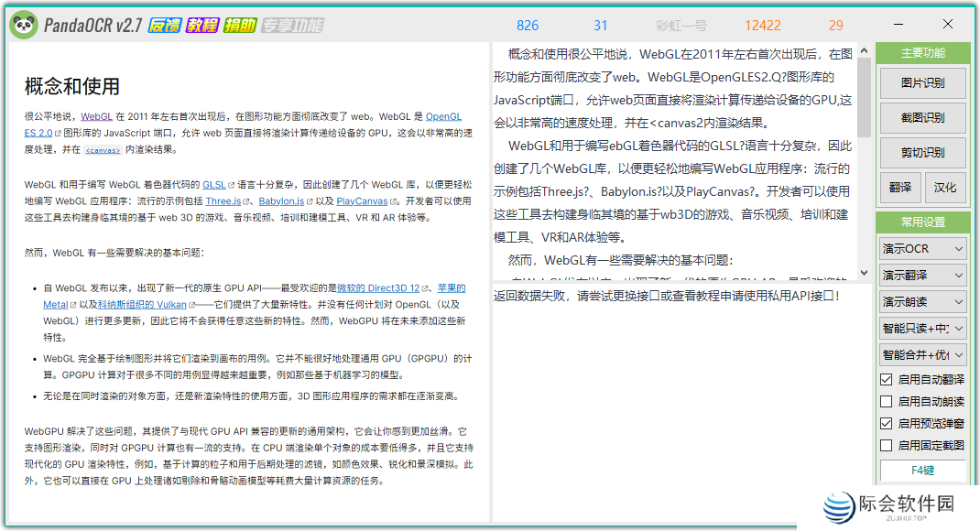Open the 演示OCR engine dropdown
980x531 pixels.
coord(922,248)
